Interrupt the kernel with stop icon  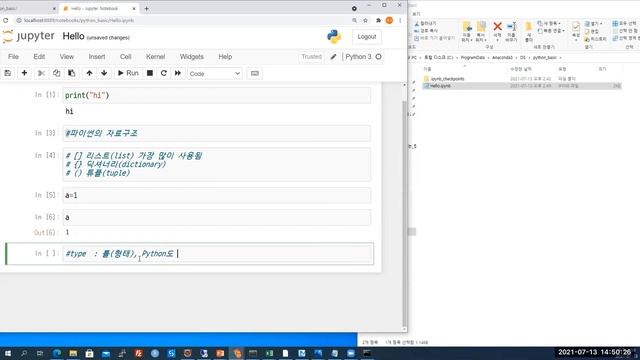click(x=150, y=73)
